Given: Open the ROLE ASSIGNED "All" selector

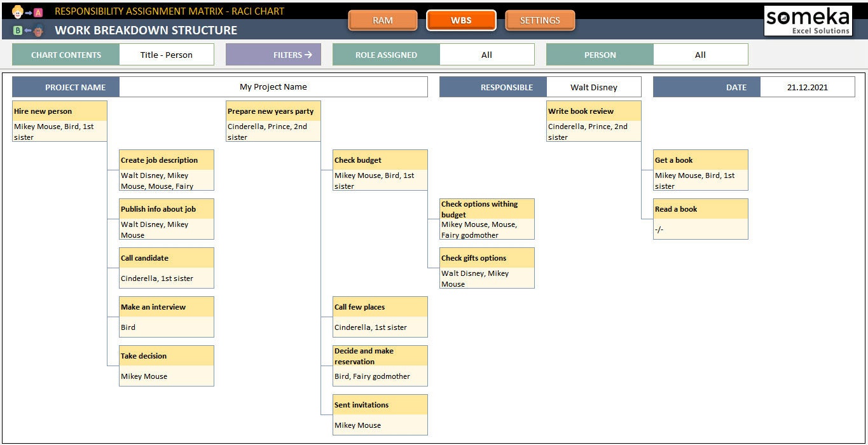Looking at the screenshot, I should pos(486,54).
